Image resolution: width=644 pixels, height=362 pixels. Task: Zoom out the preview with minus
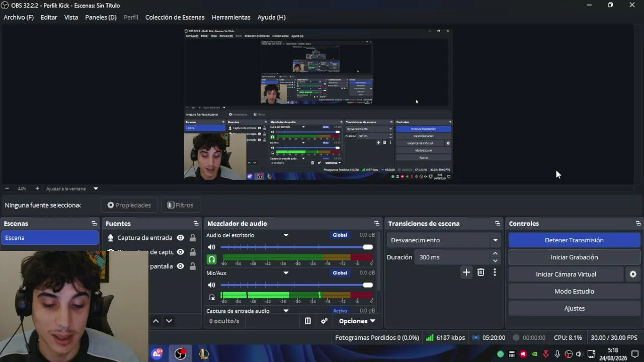7,189
